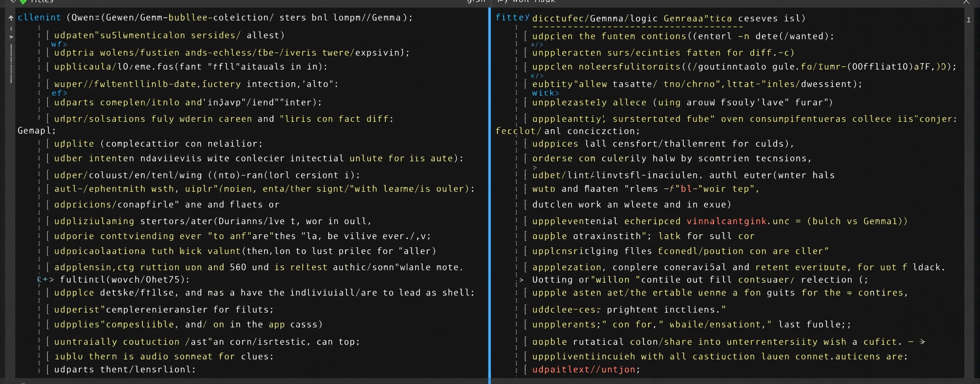980x384 pixels.
Task: Click the line 'iublu thern is audio sonmeat for clues:'
Action: 164,356
